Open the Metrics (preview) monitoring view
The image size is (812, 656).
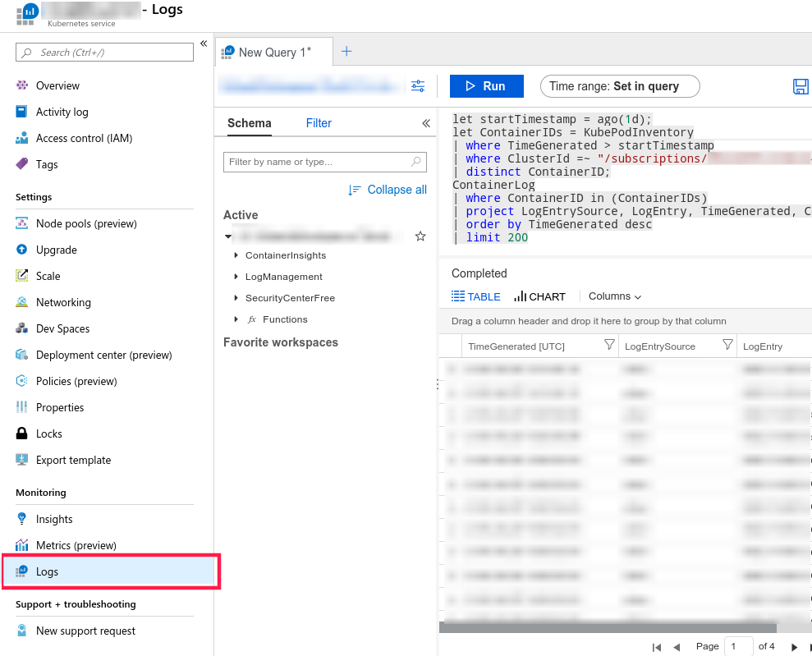[x=74, y=545]
